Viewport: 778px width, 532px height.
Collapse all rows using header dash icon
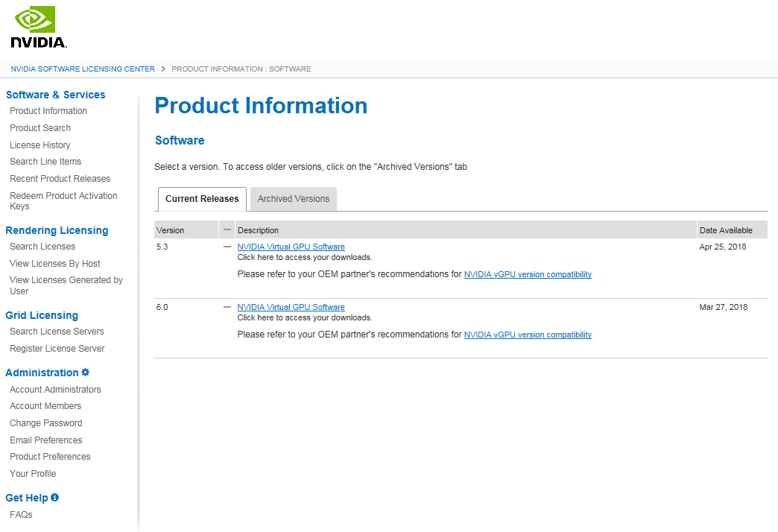pyautogui.click(x=227, y=230)
